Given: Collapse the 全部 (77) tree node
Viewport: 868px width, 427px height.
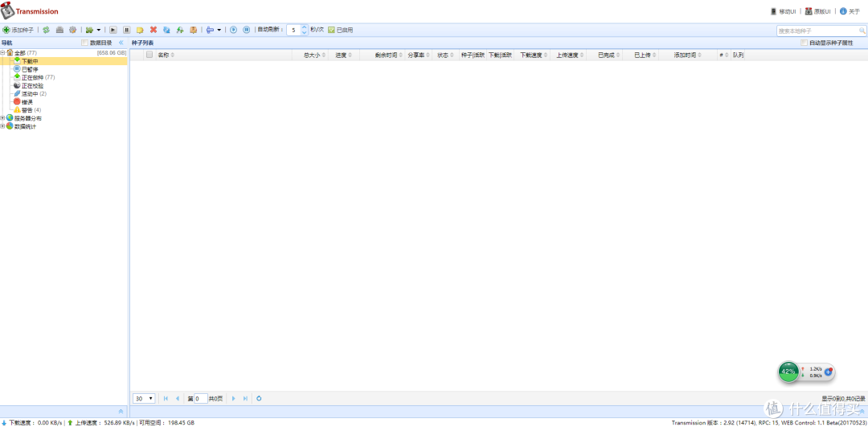Looking at the screenshot, I should tap(2, 52).
